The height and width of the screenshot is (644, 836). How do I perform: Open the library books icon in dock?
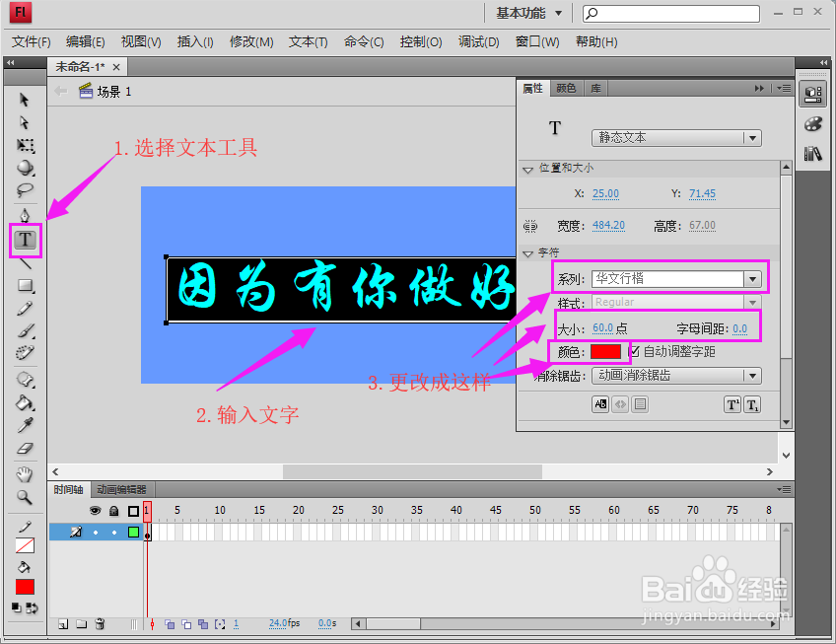point(813,154)
